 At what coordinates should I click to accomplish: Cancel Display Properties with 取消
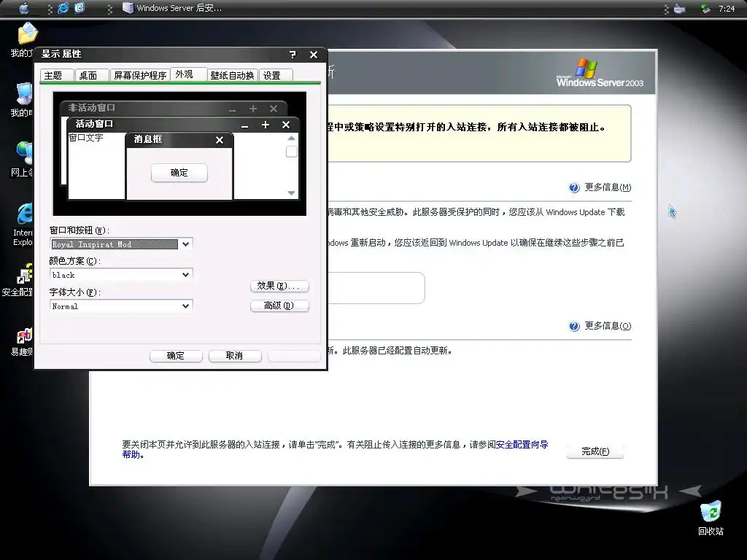tap(235, 356)
